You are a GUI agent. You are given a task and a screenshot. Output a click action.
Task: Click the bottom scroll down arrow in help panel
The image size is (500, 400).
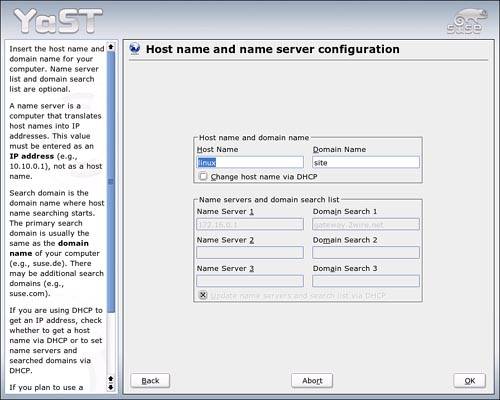pyautogui.click(x=111, y=388)
